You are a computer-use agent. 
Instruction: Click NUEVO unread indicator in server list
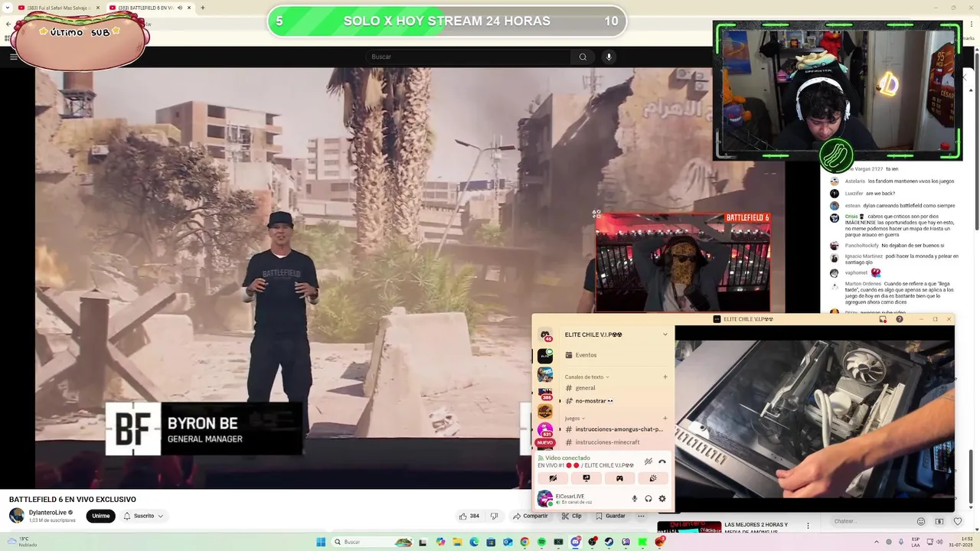click(545, 442)
